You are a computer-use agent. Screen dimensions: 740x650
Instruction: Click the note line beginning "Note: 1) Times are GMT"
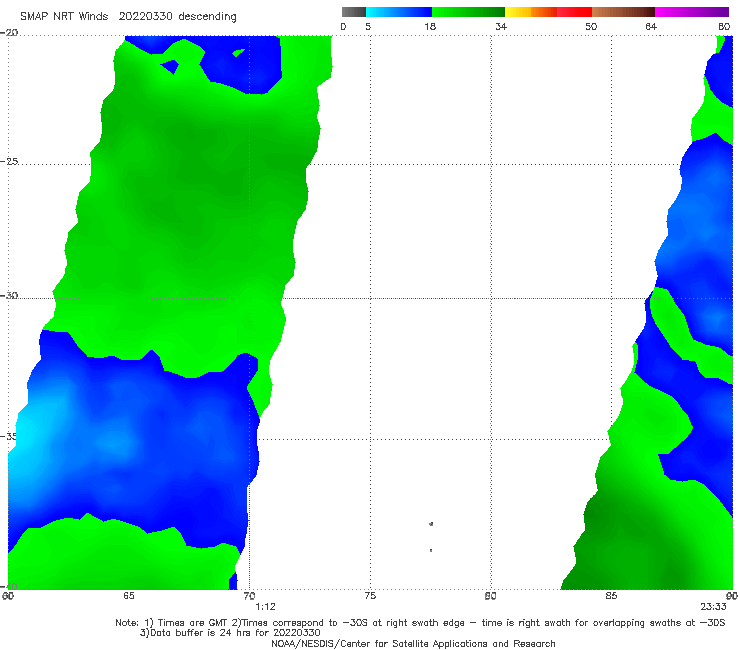tap(420, 623)
